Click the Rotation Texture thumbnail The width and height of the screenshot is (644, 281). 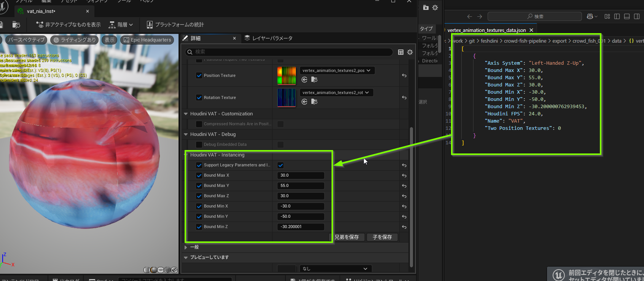point(287,97)
